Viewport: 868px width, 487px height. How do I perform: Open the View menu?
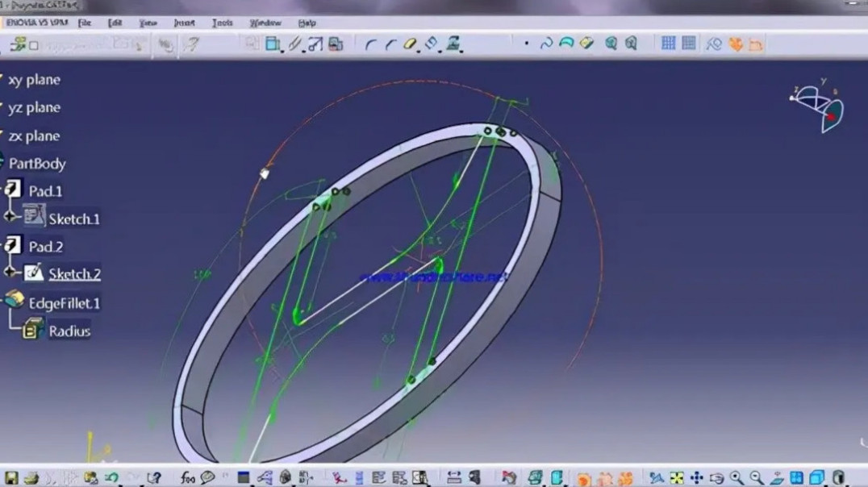[x=148, y=23]
